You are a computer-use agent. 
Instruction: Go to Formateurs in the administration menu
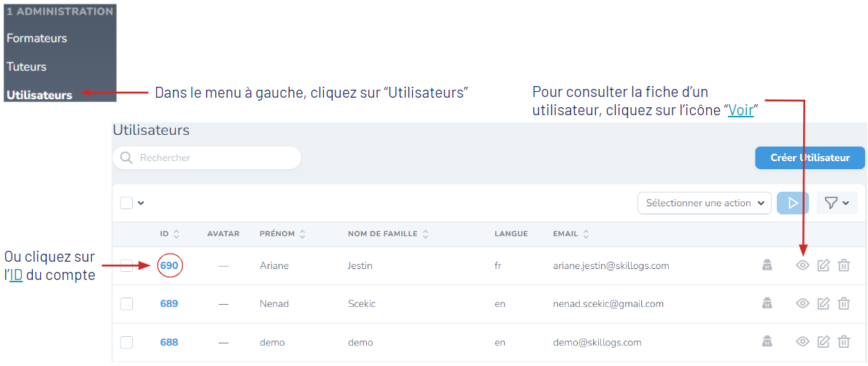pos(36,38)
